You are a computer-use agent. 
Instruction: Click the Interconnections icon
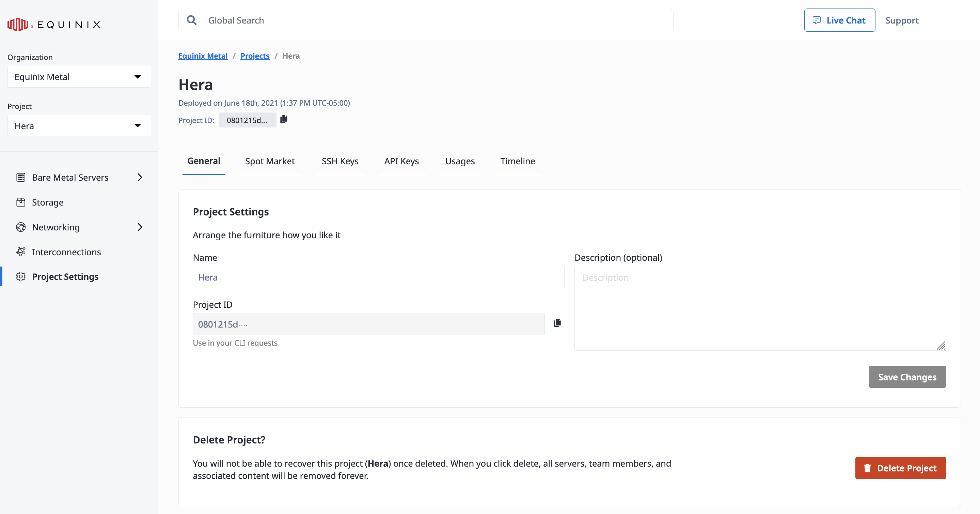[x=21, y=252]
